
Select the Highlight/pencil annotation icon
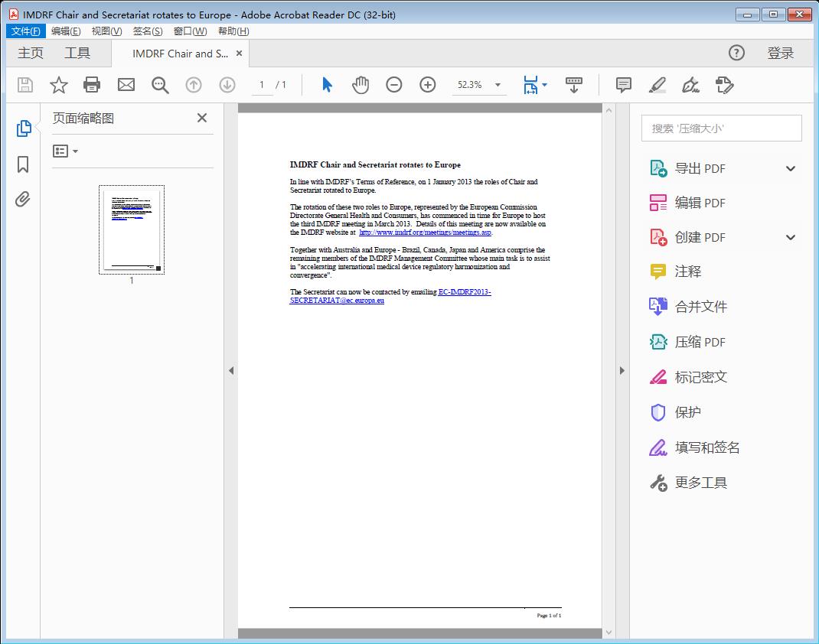coord(657,85)
